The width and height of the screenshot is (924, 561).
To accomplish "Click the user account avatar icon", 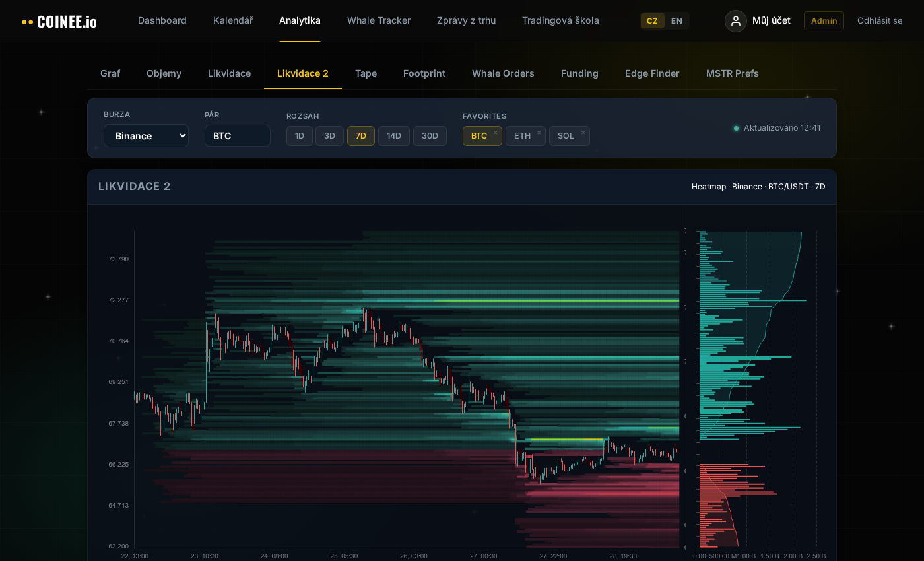I will coord(736,21).
